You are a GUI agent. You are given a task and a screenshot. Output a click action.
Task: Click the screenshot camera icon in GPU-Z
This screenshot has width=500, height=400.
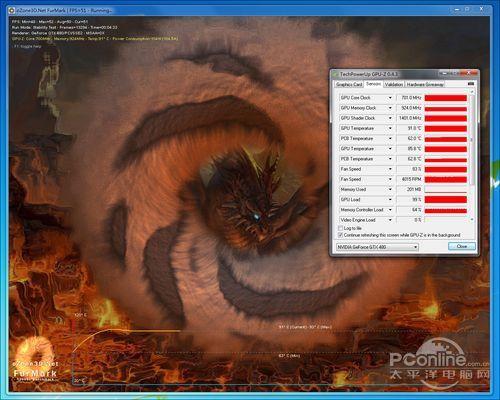(x=471, y=84)
